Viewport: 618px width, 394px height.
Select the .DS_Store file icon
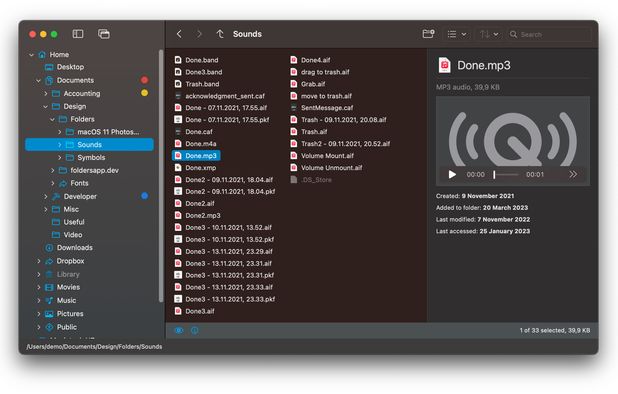coord(294,180)
